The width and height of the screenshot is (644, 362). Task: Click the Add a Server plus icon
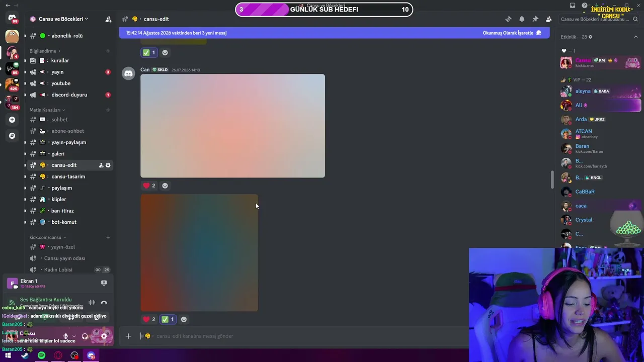click(12, 120)
